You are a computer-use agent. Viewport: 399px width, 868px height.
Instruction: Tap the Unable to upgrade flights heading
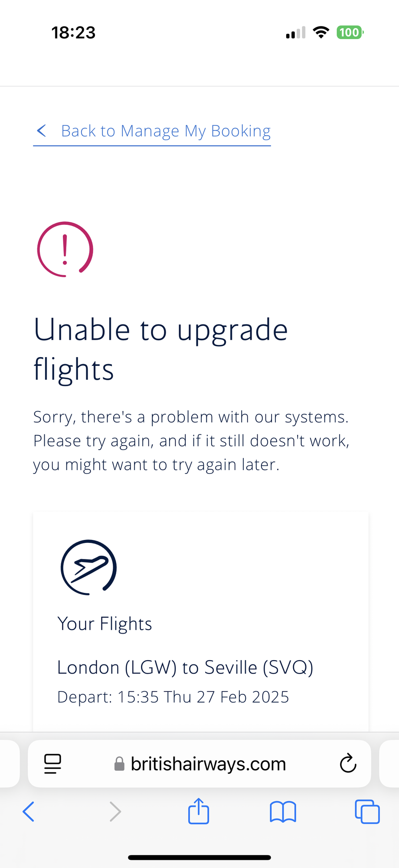pyautogui.click(x=161, y=349)
